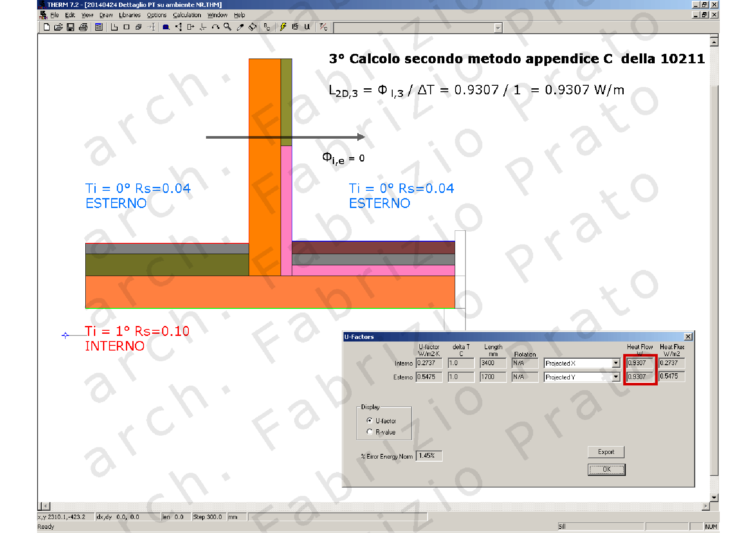Viewport: 756px width, 534px height.
Task: Click the Esterno length field 1700
Action: pyautogui.click(x=493, y=377)
